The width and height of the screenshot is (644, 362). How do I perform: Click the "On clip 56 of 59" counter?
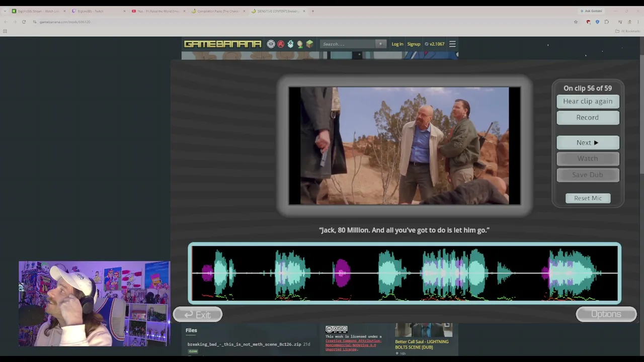[x=588, y=88]
